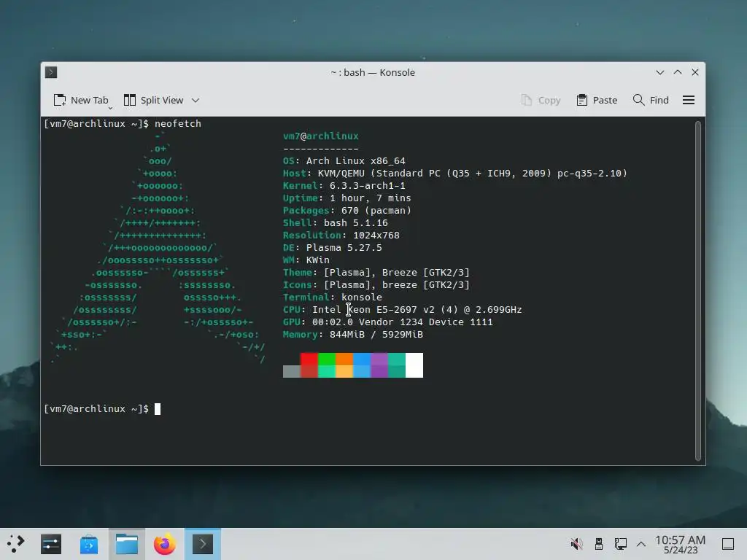The height and width of the screenshot is (560, 747).
Task: Open Discover software center from taskbar
Action: (x=89, y=544)
